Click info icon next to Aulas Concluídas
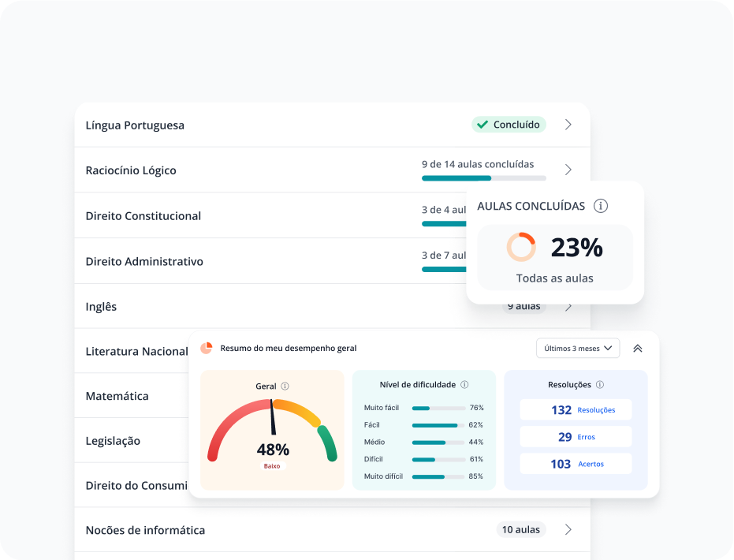 [x=601, y=206]
